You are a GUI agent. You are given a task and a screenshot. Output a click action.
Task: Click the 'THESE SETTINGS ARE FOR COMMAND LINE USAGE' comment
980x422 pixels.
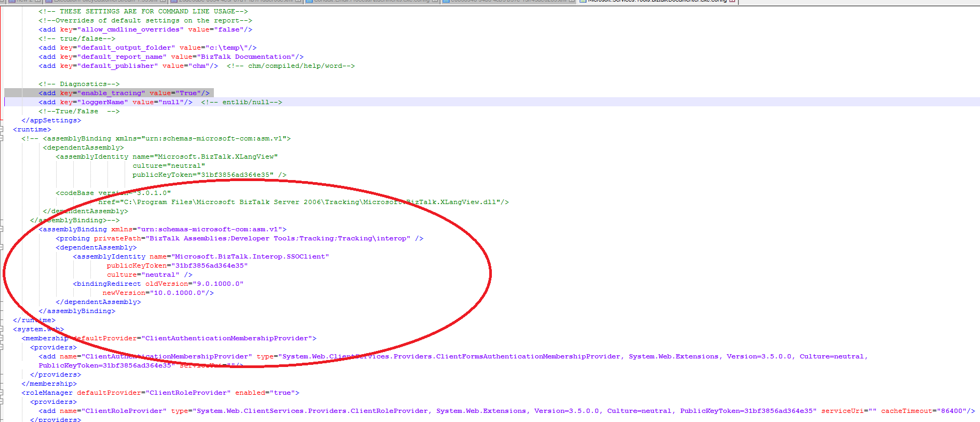point(143,11)
